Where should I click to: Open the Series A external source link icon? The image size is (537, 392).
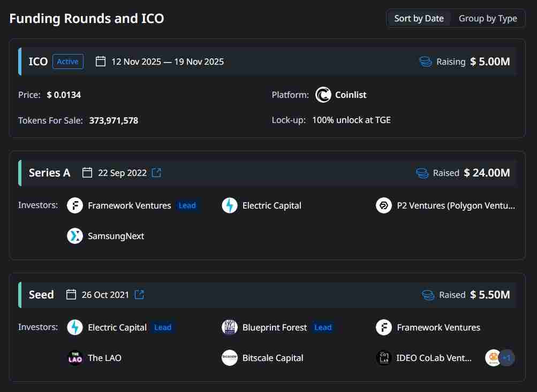coord(156,173)
